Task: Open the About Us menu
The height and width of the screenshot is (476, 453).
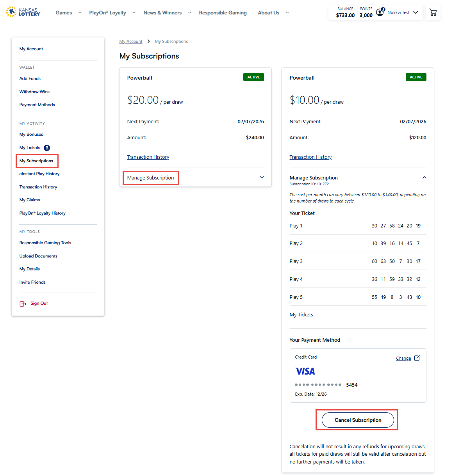Action: click(268, 12)
